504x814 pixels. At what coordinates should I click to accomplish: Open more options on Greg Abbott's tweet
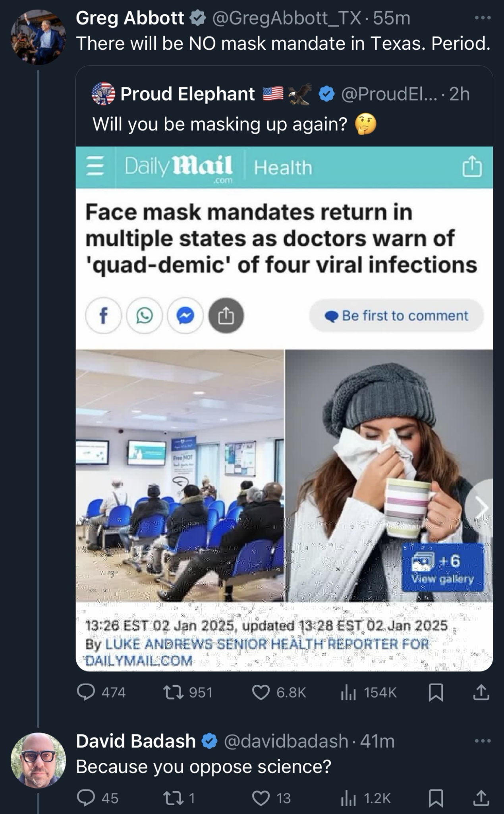click(483, 18)
